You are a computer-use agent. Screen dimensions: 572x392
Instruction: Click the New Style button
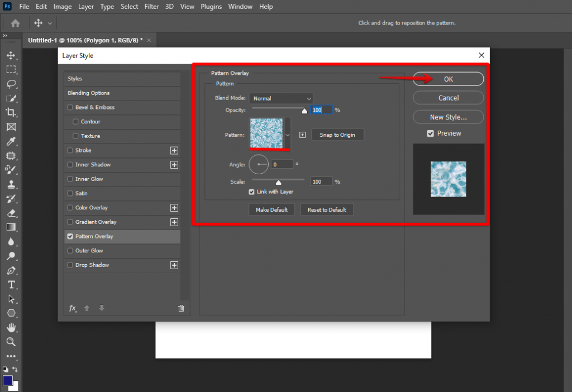448,117
